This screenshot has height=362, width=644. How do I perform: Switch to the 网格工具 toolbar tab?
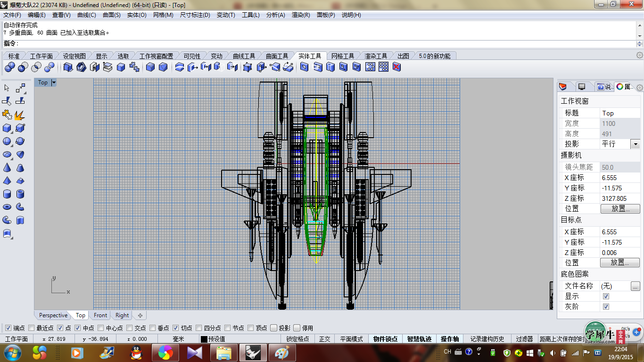(343, 56)
